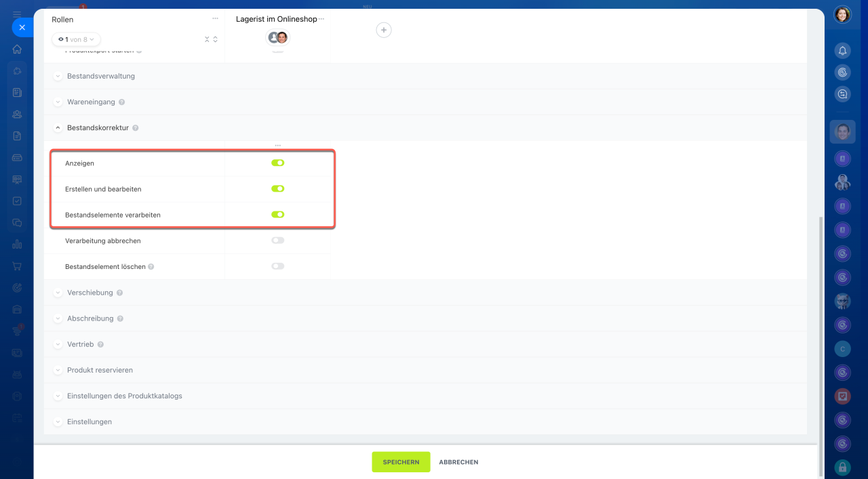Viewport: 868px width, 479px height.
Task: Click the Erstellen und bearbeiten label
Action: pos(103,189)
